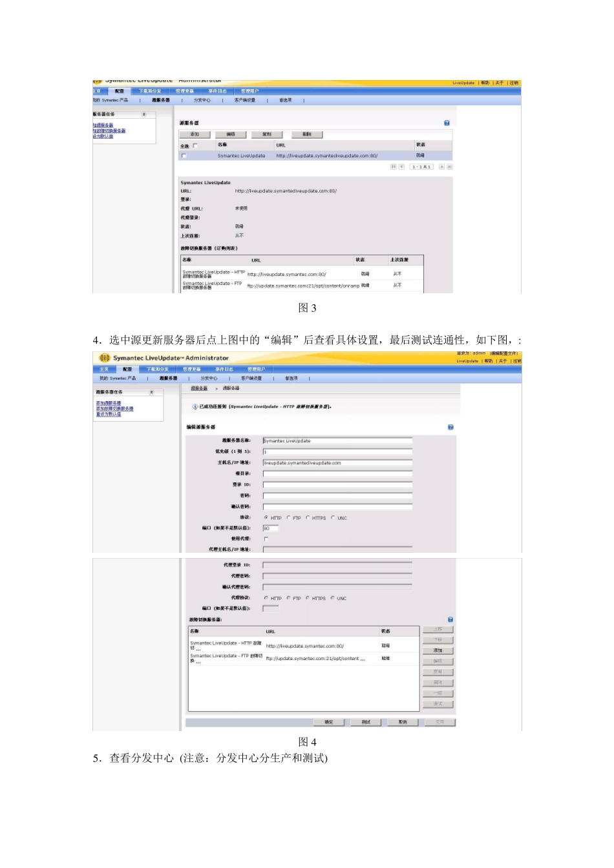The width and height of the screenshot is (614, 868).
Task: Select HTTP for the proxy protocol
Action: pos(266,598)
